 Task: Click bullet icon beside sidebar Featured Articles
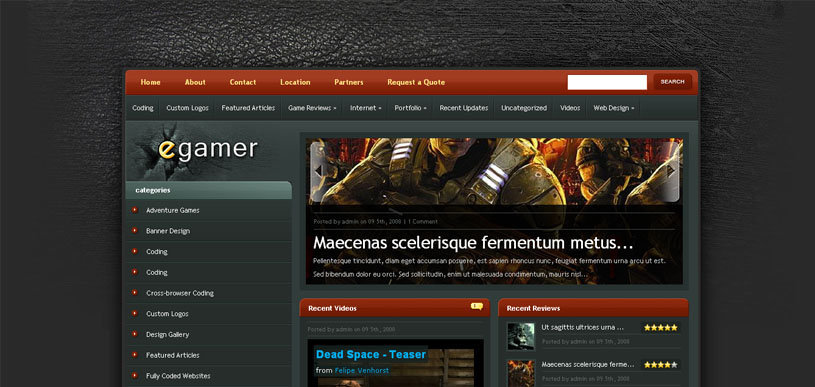pyautogui.click(x=135, y=355)
